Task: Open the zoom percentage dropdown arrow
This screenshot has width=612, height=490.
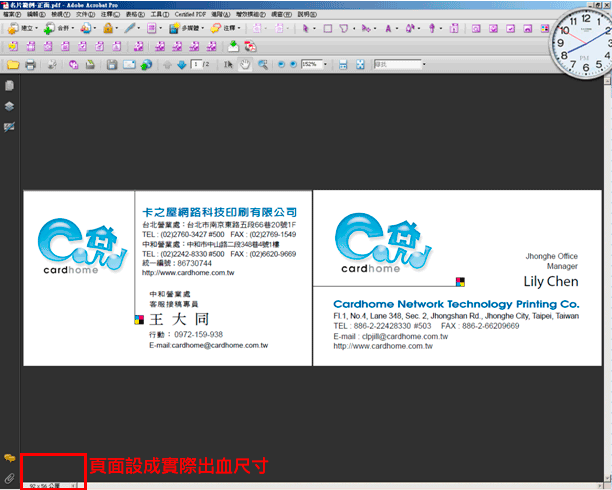Action: point(325,64)
